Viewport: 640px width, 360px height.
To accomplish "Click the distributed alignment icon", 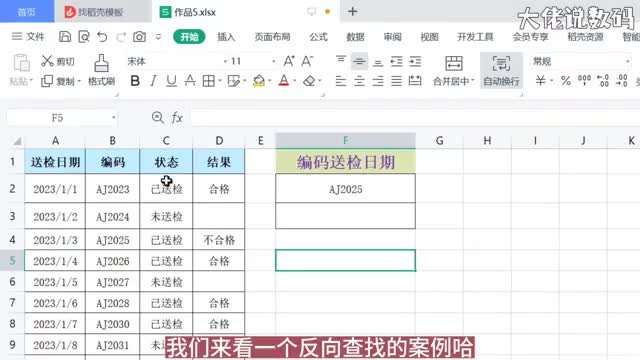I will pos(415,81).
